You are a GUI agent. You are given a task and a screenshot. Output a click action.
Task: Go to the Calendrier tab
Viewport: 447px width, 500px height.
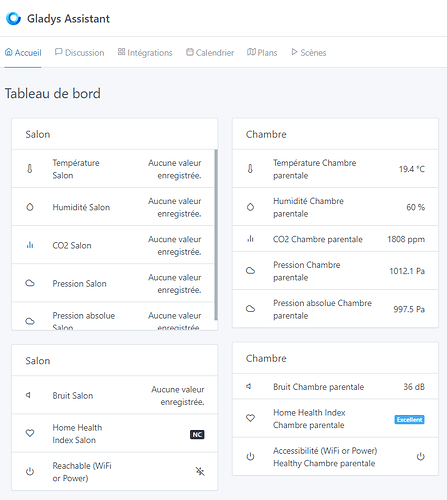[210, 53]
